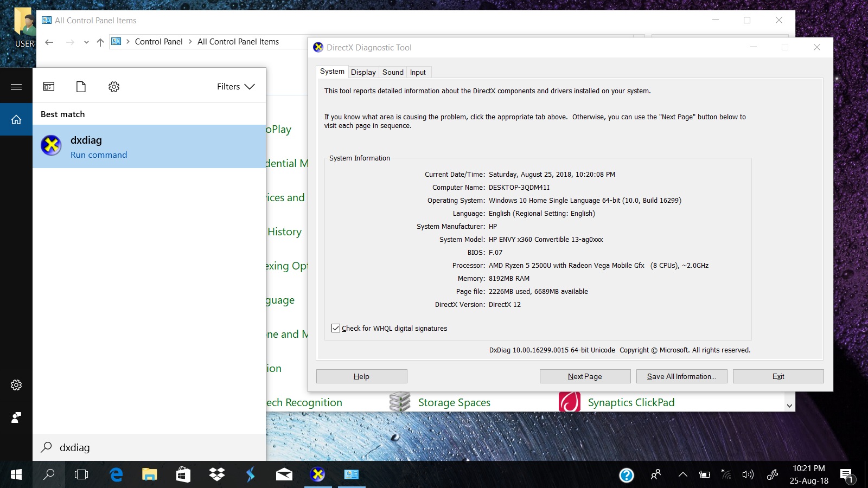
Task: Click the blue help question mark tray icon
Action: tap(627, 475)
